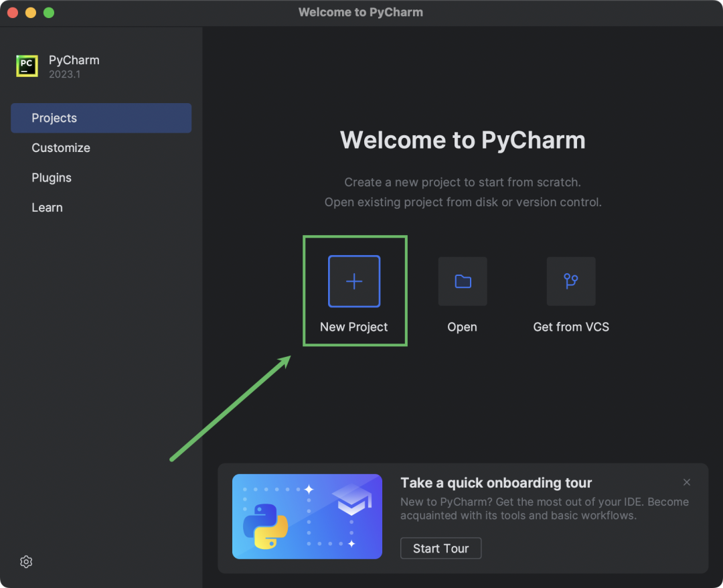
Task: Click the Welcome to PyCharm heading
Action: (463, 140)
